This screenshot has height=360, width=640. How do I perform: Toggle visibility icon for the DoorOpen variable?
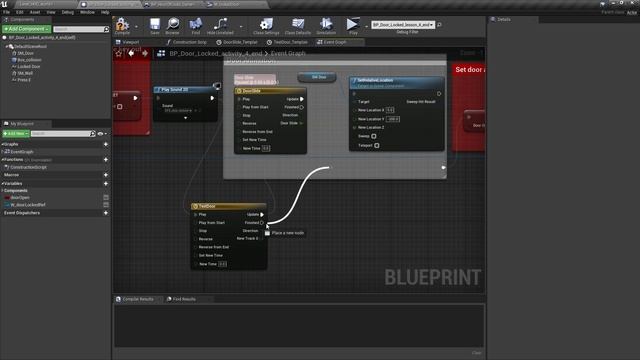pyautogui.click(x=106, y=198)
